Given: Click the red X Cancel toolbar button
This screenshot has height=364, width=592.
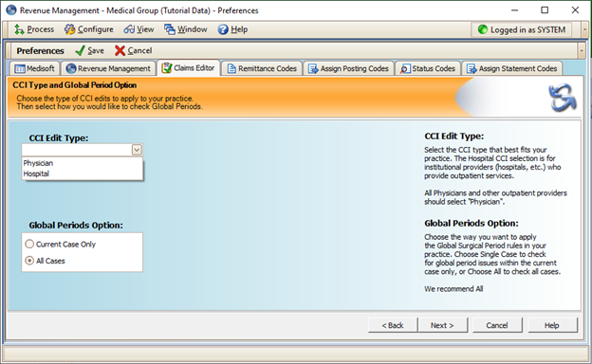Looking at the screenshot, I should (x=133, y=50).
